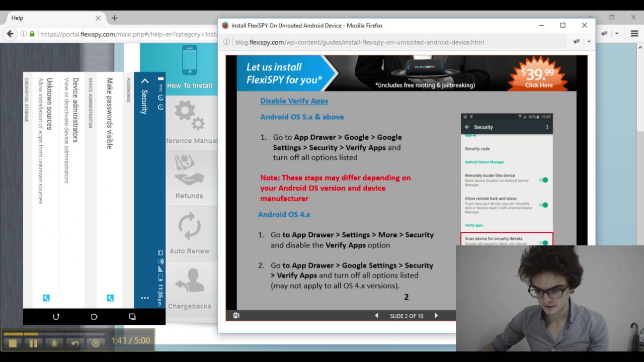
Task: Toggle the recorder microphone icon
Action: click(54, 343)
